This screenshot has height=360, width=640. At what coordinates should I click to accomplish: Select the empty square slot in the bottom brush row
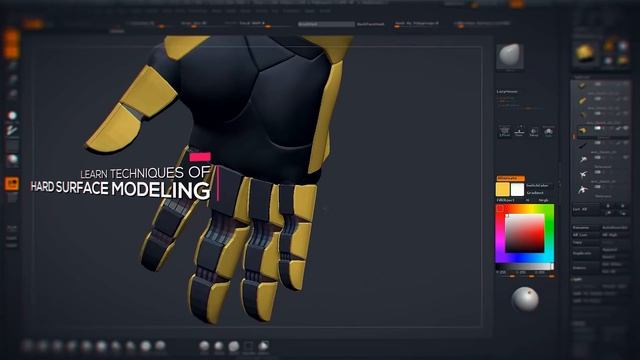[249, 346]
